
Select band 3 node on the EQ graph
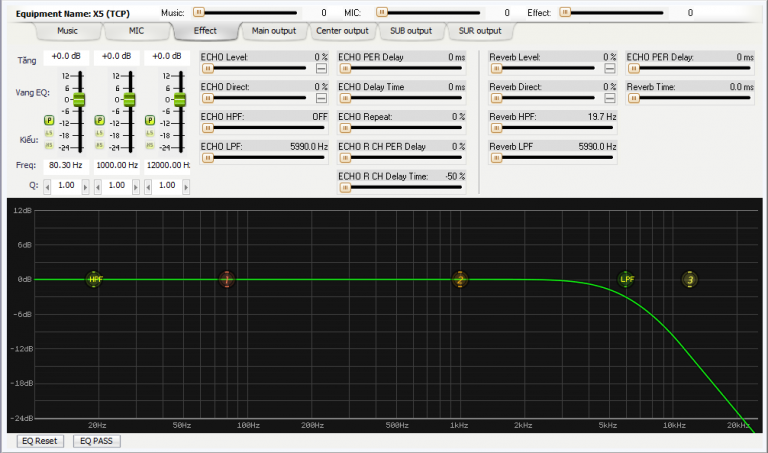(690, 279)
